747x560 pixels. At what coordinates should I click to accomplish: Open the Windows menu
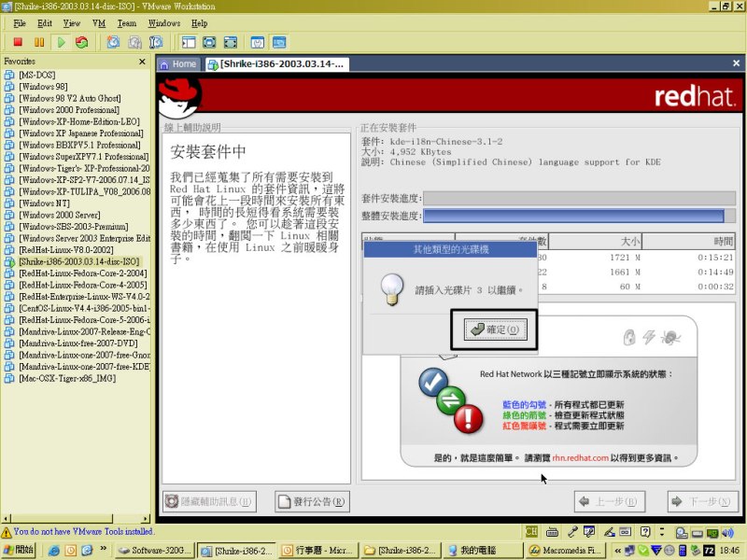(164, 23)
